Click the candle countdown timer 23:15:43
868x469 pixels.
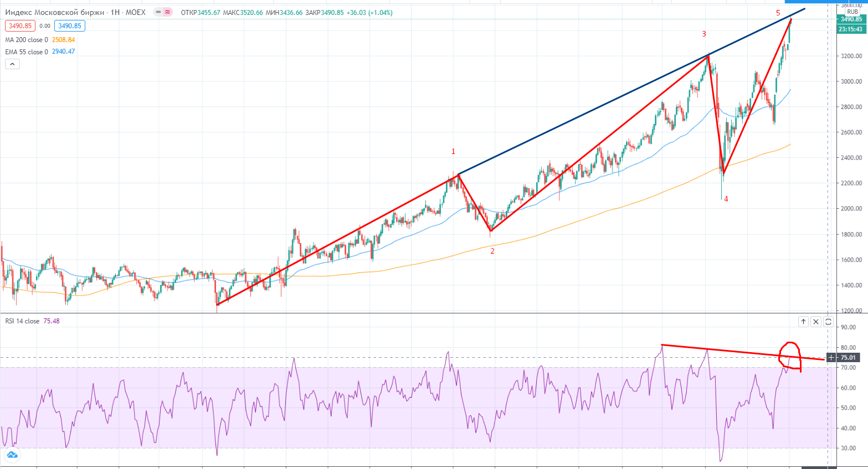coord(850,29)
